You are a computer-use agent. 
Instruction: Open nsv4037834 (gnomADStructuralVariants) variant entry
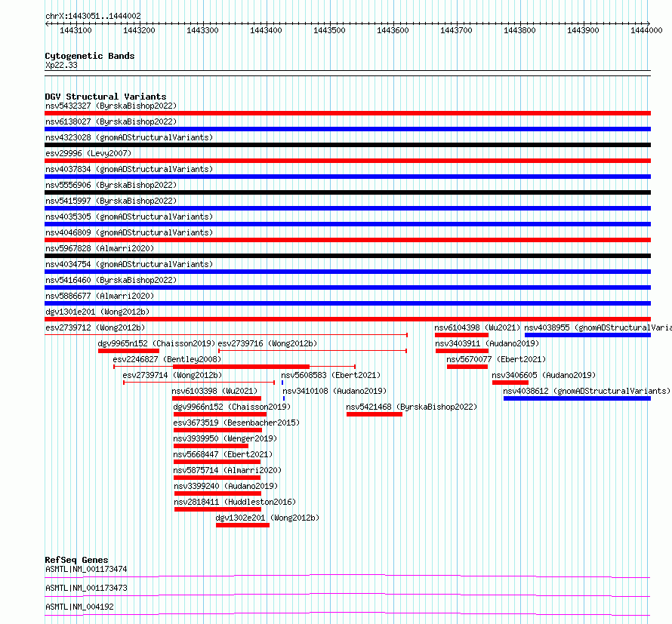pyautogui.click(x=129, y=169)
